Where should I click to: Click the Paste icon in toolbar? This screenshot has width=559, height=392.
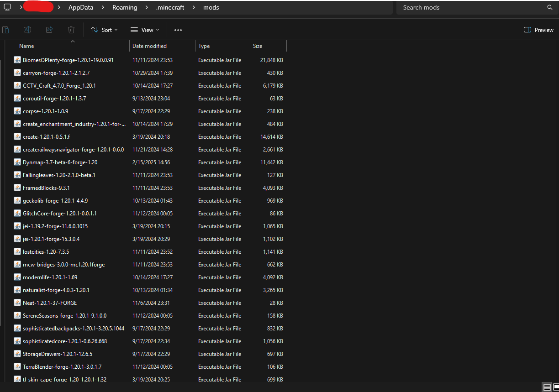(5, 30)
